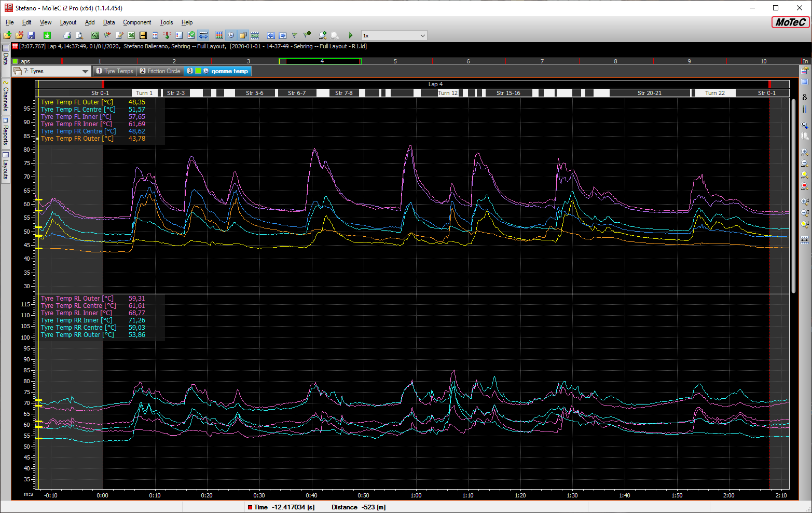
Task: Open the 7: Tyres workbook dropdown
Action: [x=51, y=71]
